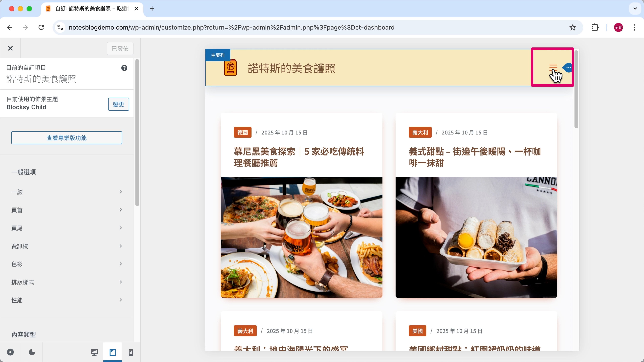Hide controls with collapse arrow icon

point(10,352)
